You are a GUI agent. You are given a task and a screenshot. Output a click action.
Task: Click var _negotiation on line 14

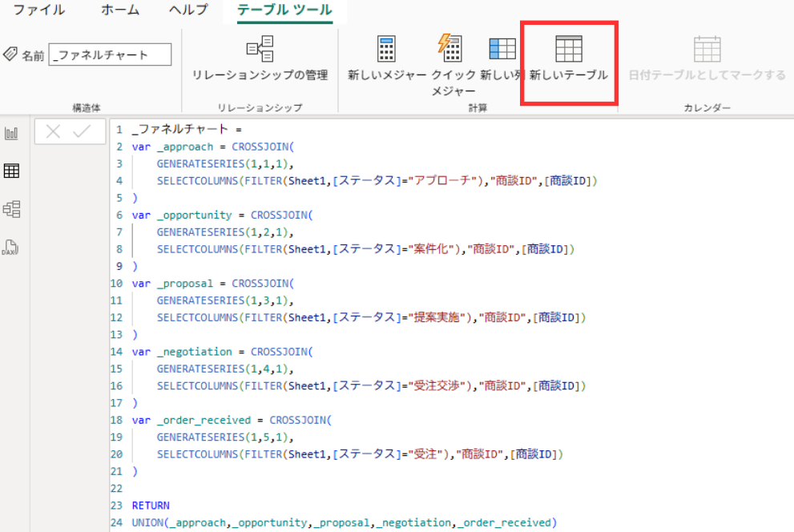182,352
